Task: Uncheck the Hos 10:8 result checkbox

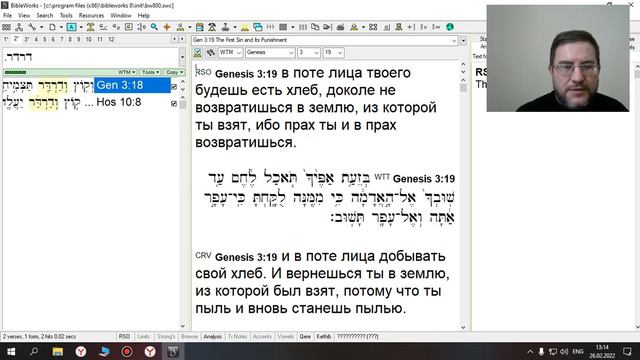Action: 174,103
